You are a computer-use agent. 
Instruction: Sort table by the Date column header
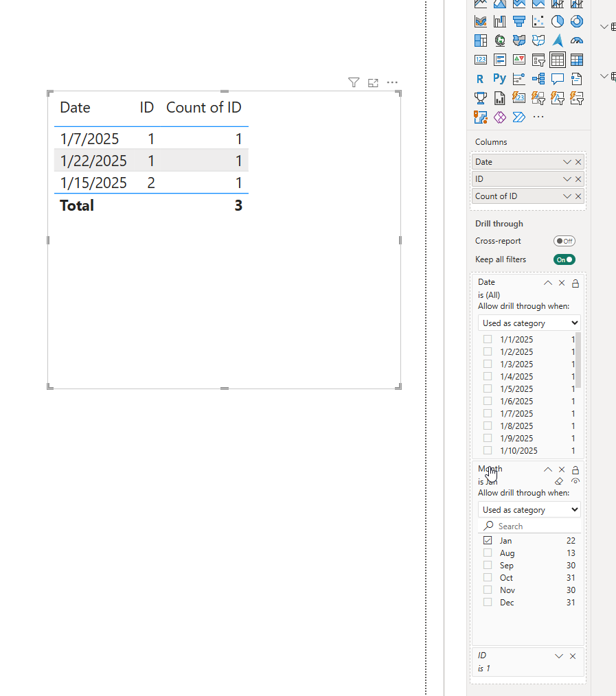point(75,107)
